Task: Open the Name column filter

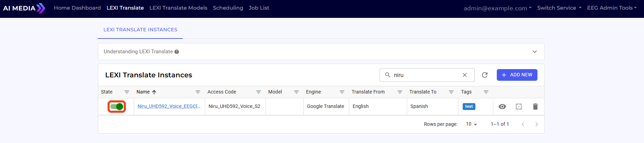Action: coord(198,92)
